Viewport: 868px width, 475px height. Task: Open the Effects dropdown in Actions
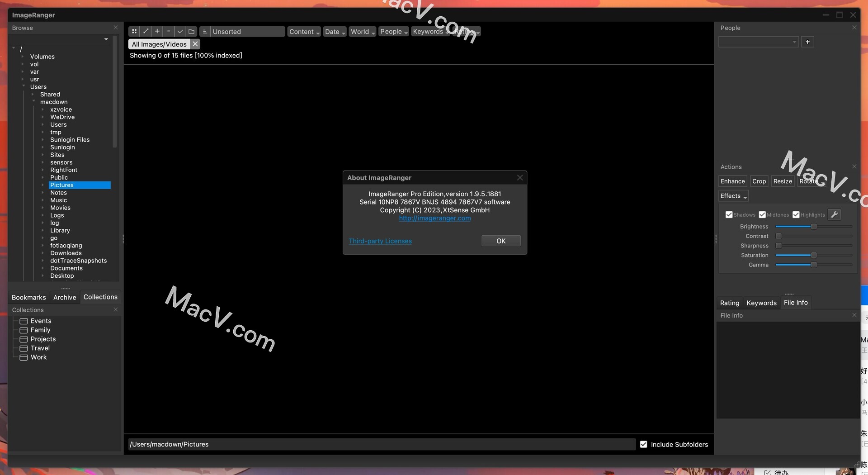pyautogui.click(x=733, y=196)
